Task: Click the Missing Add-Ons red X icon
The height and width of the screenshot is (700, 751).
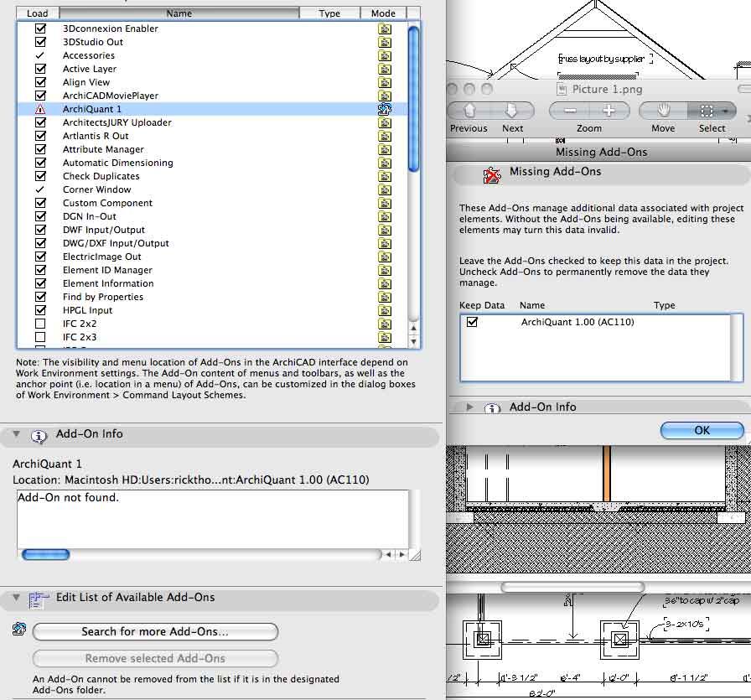Action: 491,176
